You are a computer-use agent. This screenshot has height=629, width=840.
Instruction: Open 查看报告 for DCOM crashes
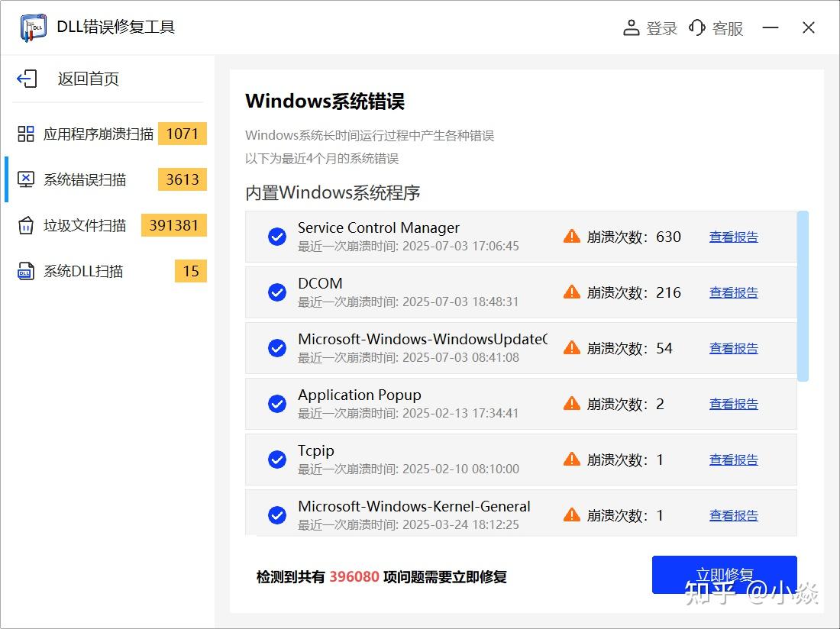(733, 292)
